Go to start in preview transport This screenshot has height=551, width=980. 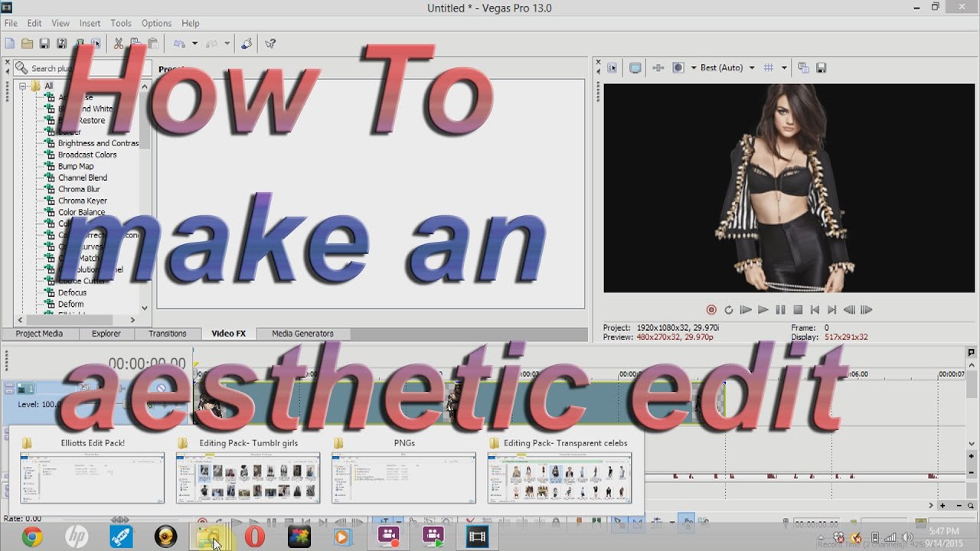pyautogui.click(x=815, y=310)
